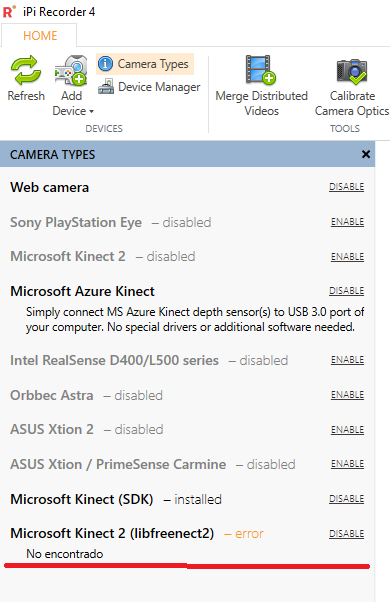This screenshot has height=602, width=390.
Task: Enable the Orbbec Astra camera
Action: [x=347, y=395]
